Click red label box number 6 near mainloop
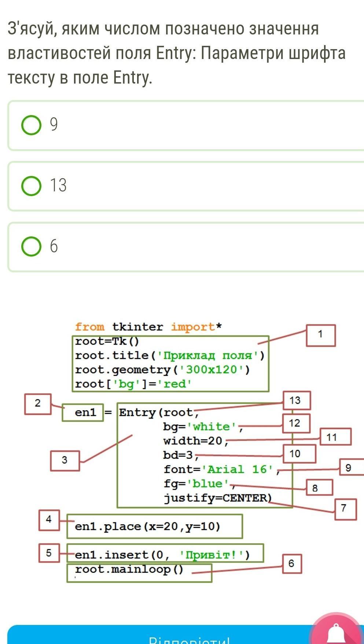 pos(292,564)
